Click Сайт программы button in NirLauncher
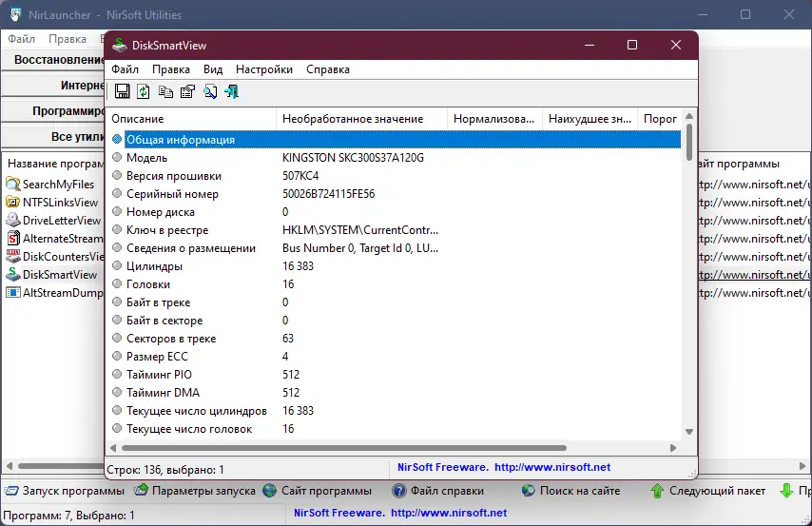The image size is (812, 526). (x=318, y=491)
